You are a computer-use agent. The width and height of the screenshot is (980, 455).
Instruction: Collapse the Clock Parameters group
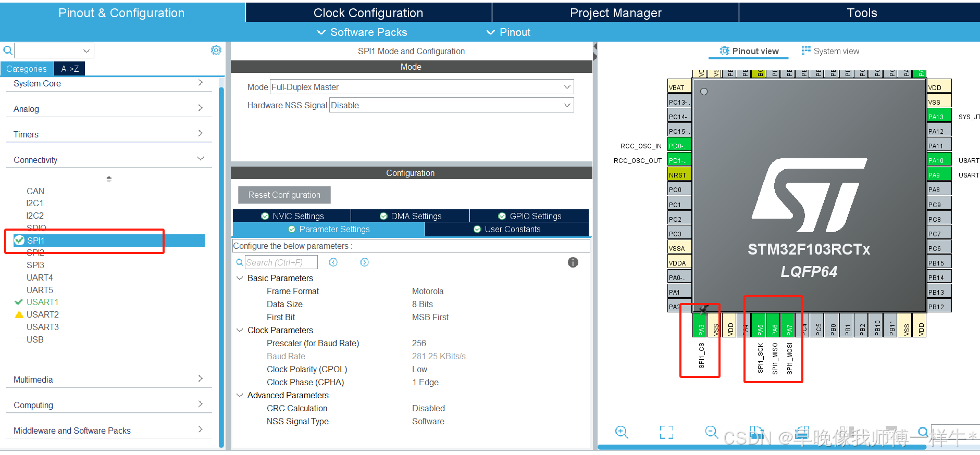[240, 330]
